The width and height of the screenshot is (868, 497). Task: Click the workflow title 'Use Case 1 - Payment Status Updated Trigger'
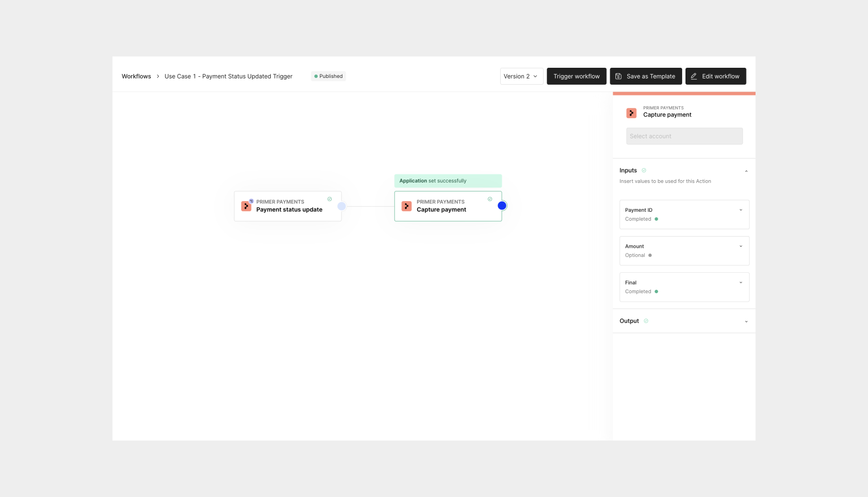pyautogui.click(x=228, y=76)
